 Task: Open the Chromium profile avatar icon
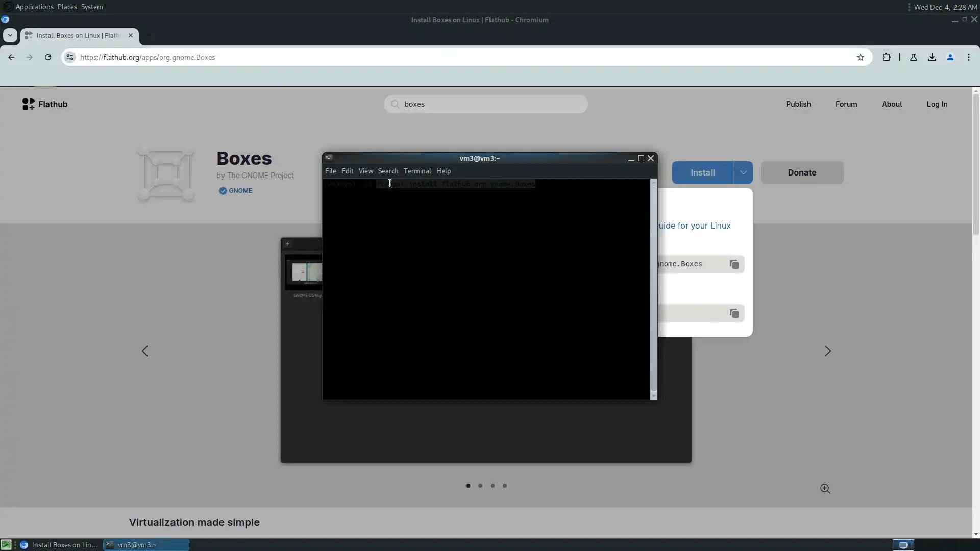tap(950, 57)
